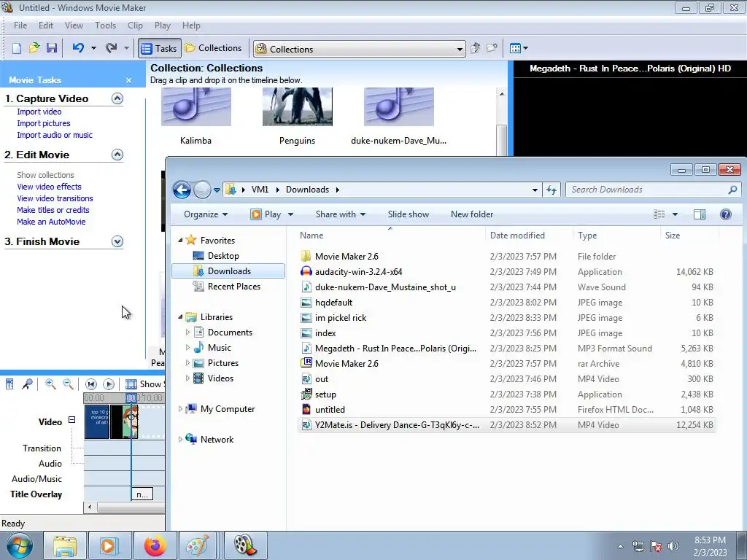Expand My Computer in navigation tree
The height and width of the screenshot is (560, 747).
click(x=180, y=408)
